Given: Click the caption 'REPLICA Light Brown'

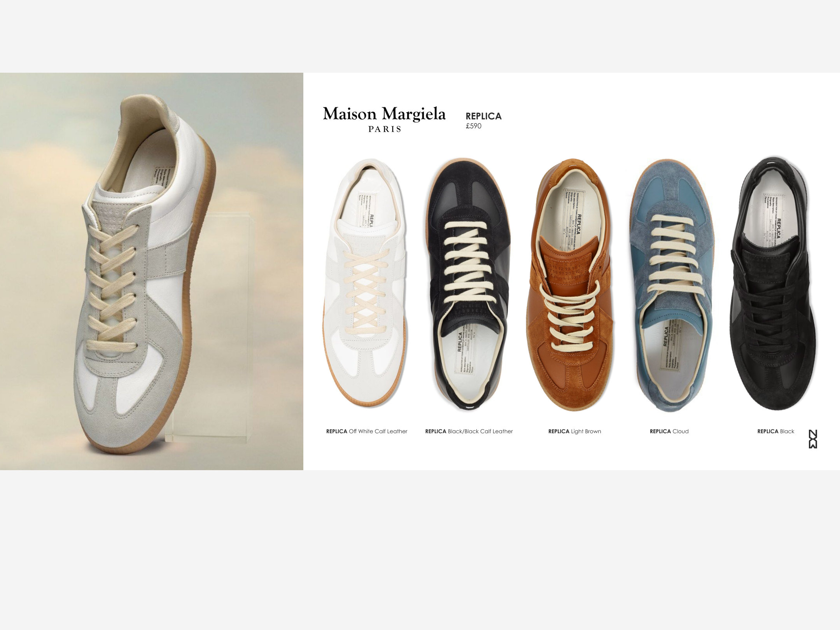Looking at the screenshot, I should click(x=575, y=431).
